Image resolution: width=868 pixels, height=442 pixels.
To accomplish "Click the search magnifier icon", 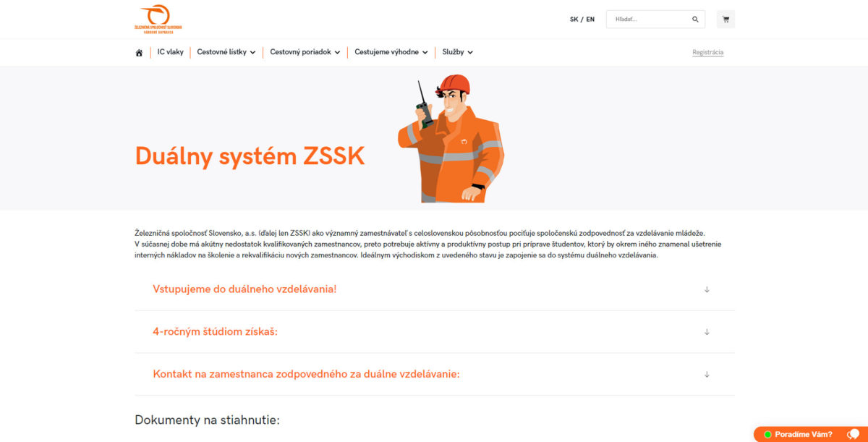I will click(695, 20).
